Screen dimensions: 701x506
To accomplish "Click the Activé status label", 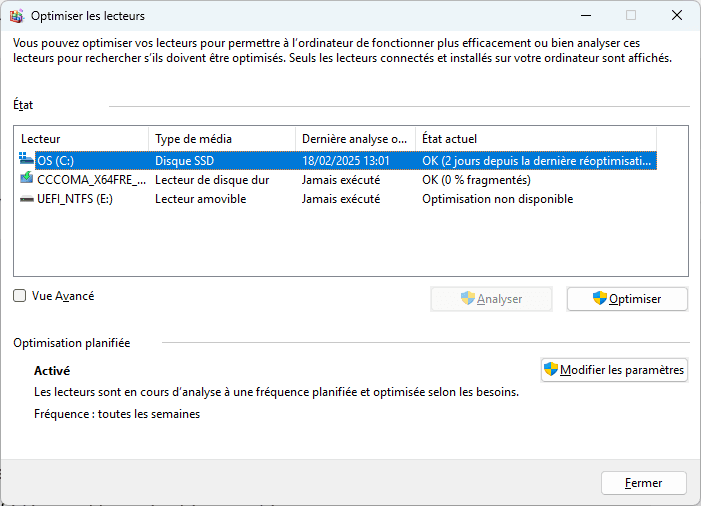I will coord(52,371).
